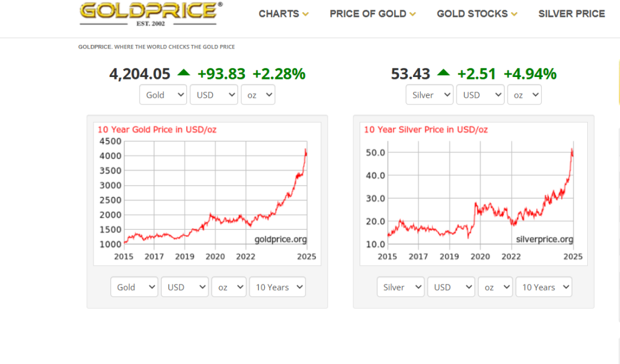Image resolution: width=620 pixels, height=364 pixels.
Task: Open the oz unit dropdown beside silver price
Action: coord(524,95)
